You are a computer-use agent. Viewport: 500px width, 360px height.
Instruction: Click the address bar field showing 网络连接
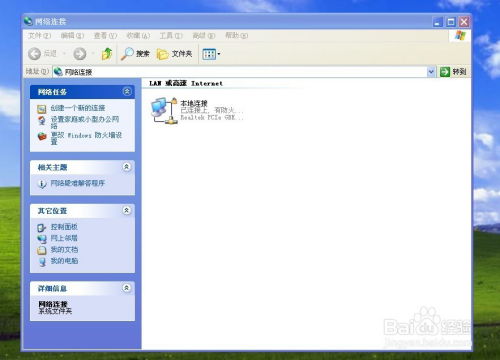[x=240, y=72]
